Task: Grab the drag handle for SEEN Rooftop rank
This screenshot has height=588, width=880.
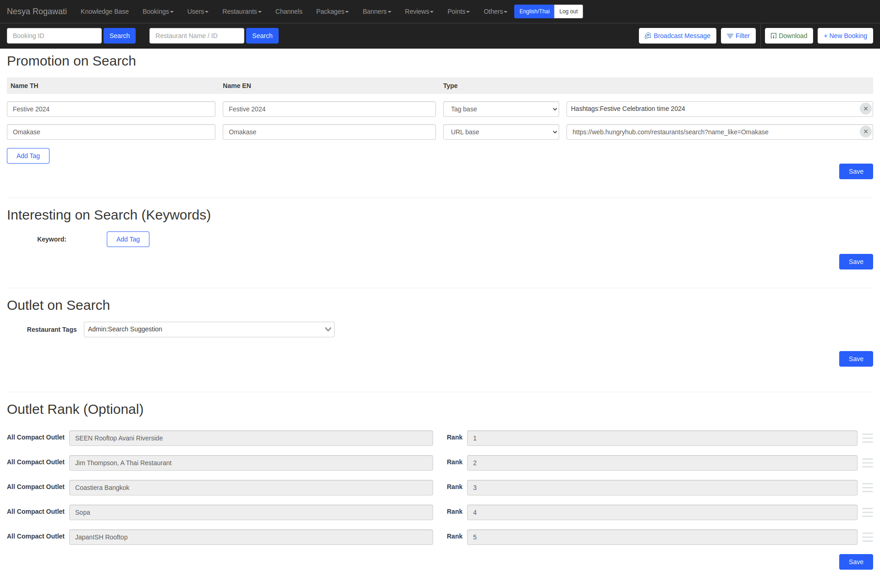Action: tap(867, 438)
